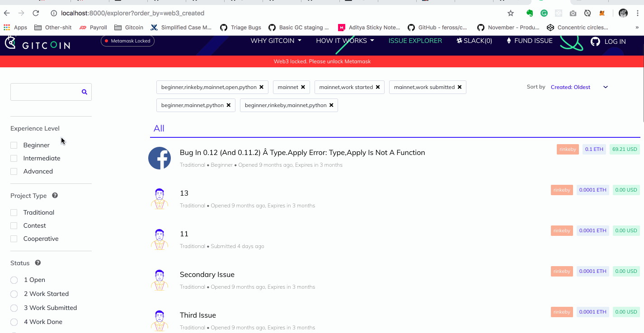Viewport: 644px width, 333px height.
Task: Open the bounty titled 11
Action: pos(184,234)
